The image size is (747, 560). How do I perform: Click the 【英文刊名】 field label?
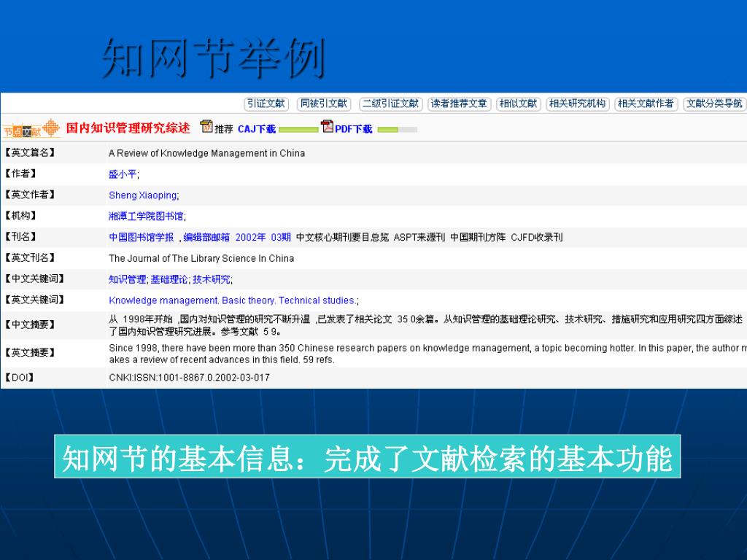[x=30, y=257]
